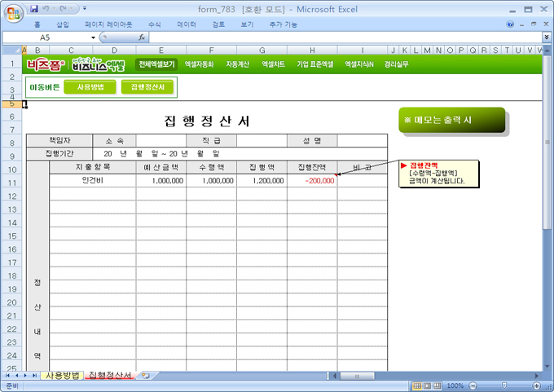
Task: Click the zoom slider handle
Action: (x=503, y=385)
